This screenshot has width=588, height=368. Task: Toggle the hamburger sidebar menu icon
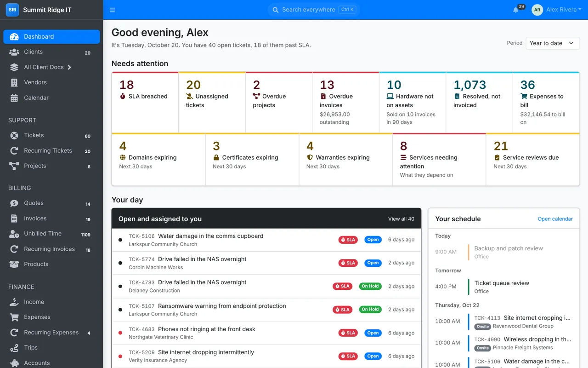(x=113, y=10)
